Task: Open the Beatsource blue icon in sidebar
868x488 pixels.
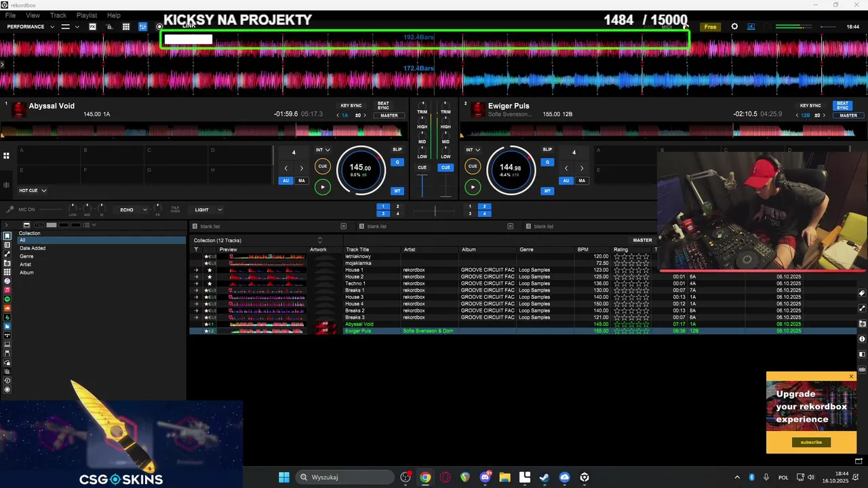Action: click(x=7, y=326)
